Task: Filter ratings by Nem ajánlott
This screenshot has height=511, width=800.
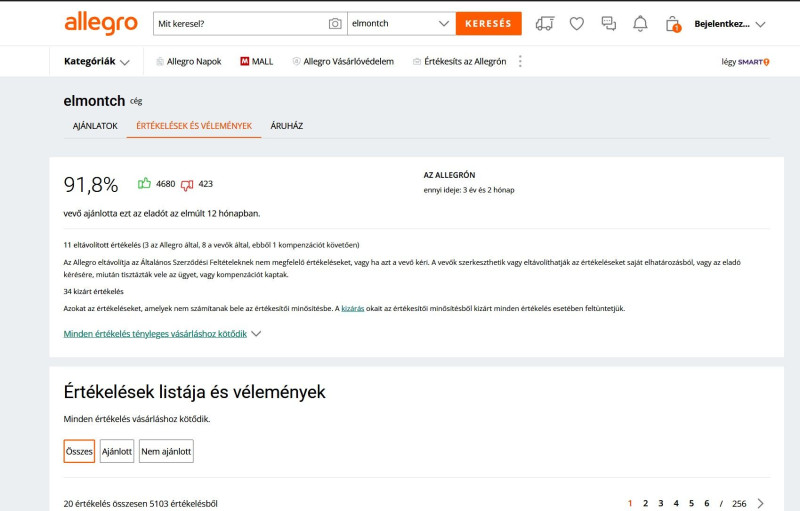Action: (166, 451)
